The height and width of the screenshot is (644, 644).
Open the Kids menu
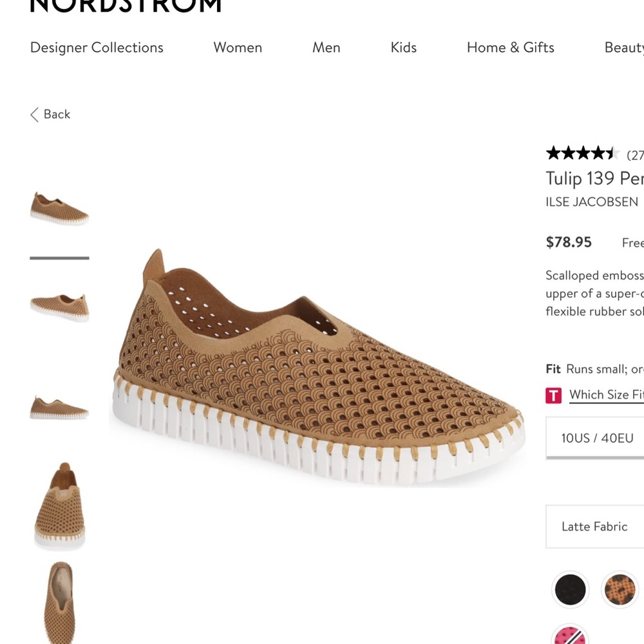coord(403,48)
